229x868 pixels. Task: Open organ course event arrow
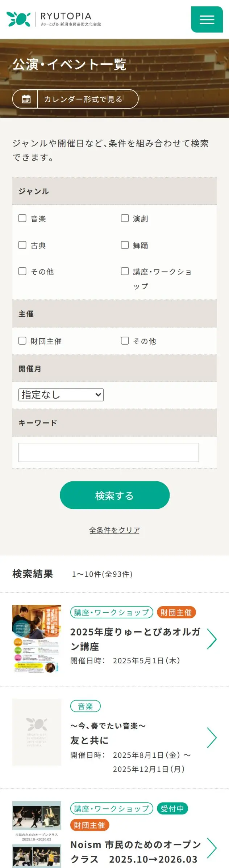point(212,639)
